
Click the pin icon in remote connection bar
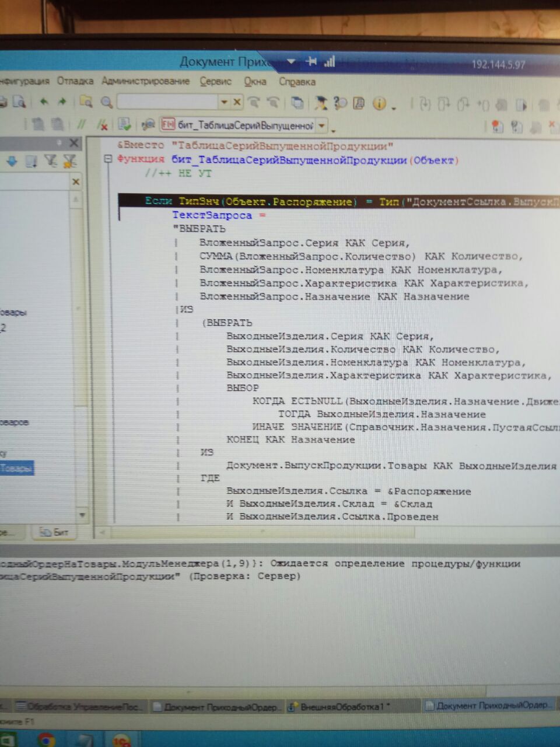[x=311, y=61]
